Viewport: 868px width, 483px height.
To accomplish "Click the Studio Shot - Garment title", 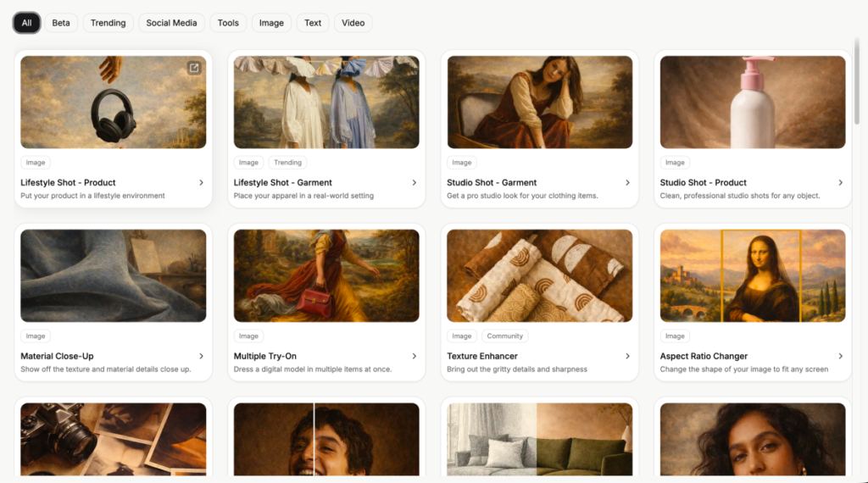I will click(492, 182).
